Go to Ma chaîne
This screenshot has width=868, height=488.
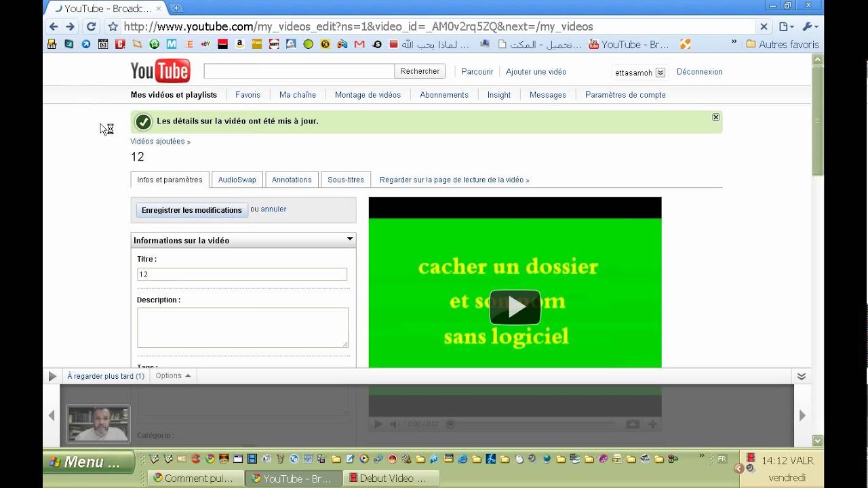298,95
